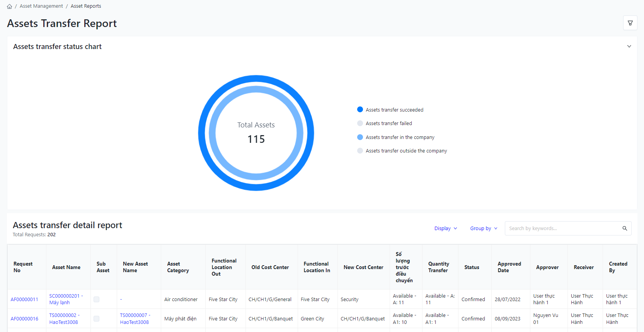Click the Search by keywords field

tap(562, 229)
